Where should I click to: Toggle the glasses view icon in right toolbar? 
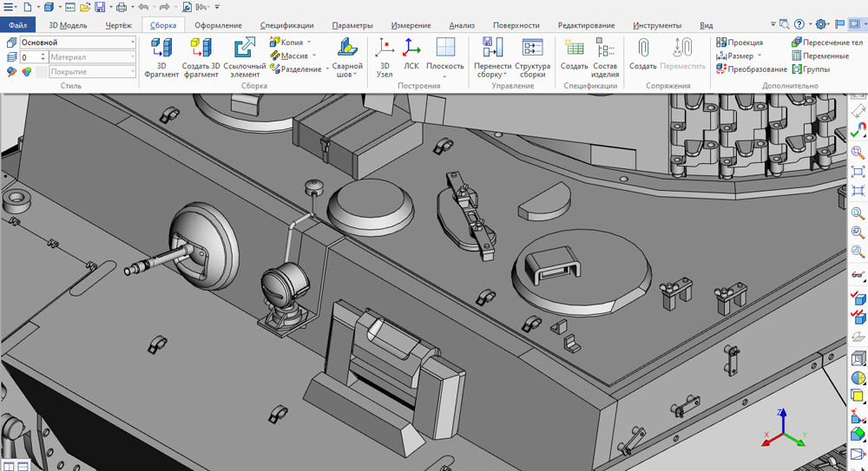click(858, 274)
